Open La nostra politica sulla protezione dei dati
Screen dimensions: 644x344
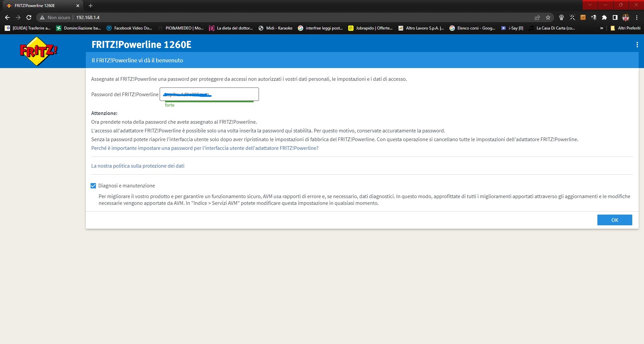(138, 166)
